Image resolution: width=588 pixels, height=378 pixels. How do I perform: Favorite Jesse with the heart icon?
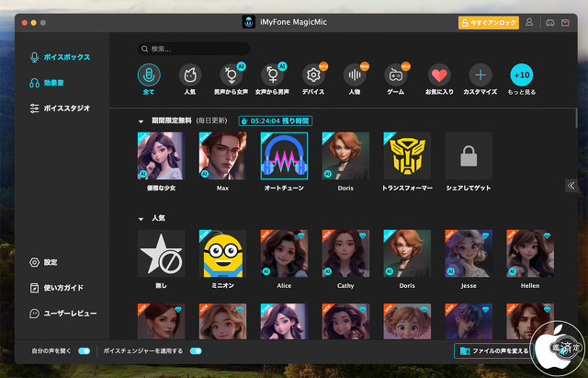(486, 235)
